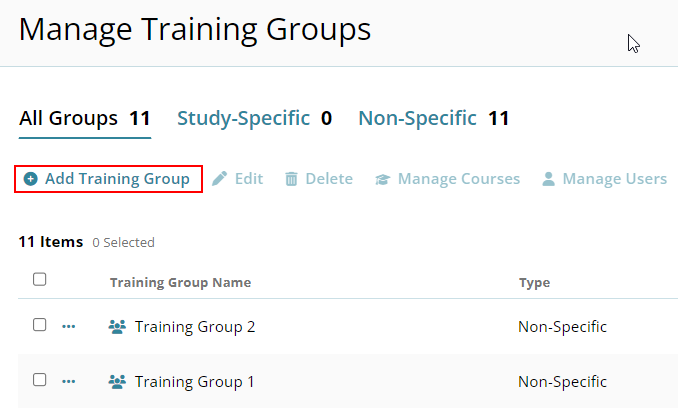Click the person Manage Users icon
This screenshot has height=408, width=678.
click(x=548, y=179)
